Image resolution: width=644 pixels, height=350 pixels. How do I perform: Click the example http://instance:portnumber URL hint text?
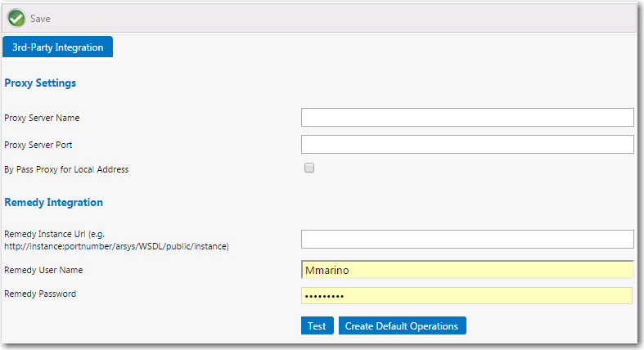click(116, 246)
